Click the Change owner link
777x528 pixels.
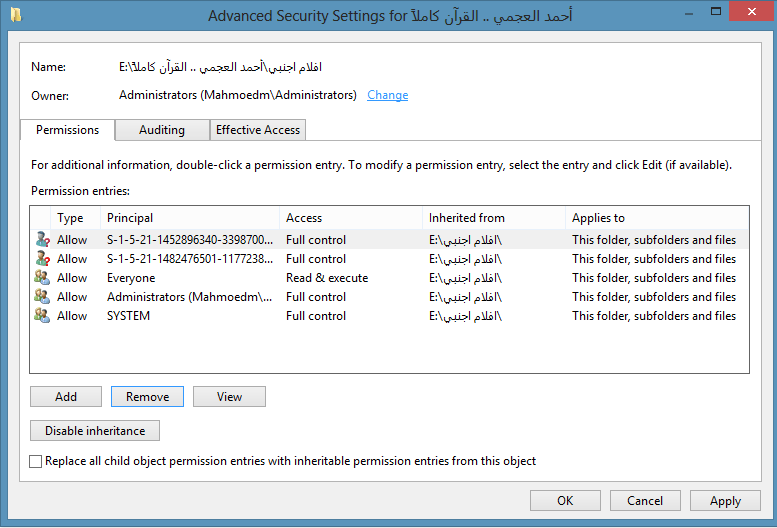click(388, 95)
